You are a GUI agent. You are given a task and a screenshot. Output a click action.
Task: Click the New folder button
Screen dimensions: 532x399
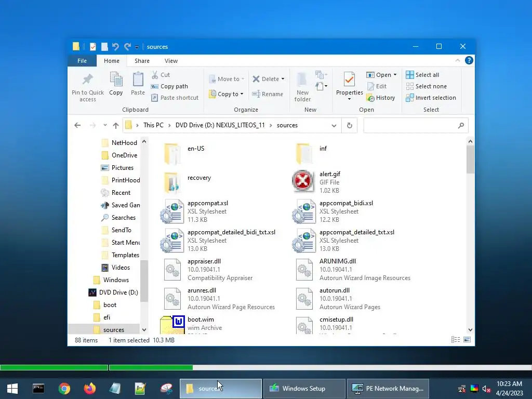coord(302,87)
